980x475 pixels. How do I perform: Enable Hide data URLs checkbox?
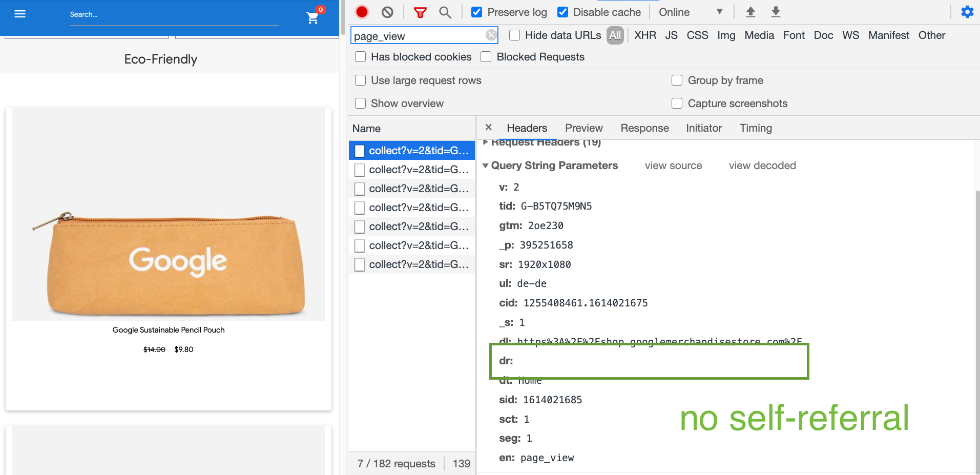pos(515,35)
